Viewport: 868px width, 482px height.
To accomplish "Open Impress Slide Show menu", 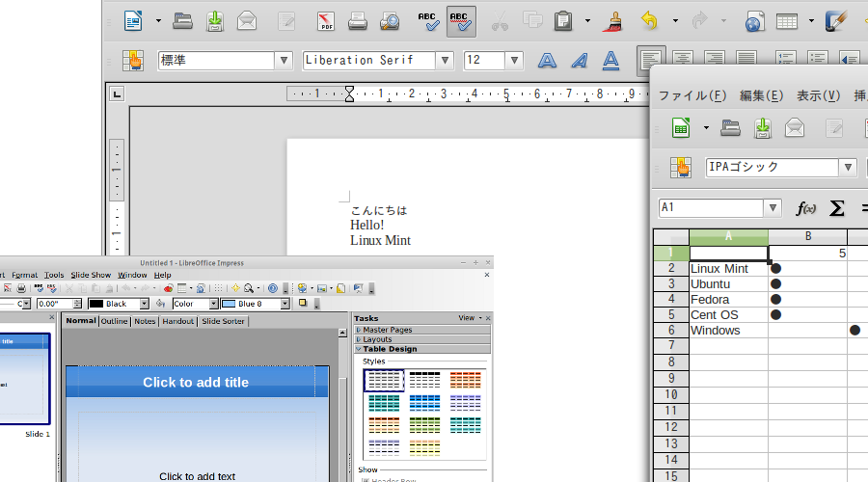I will pos(91,275).
